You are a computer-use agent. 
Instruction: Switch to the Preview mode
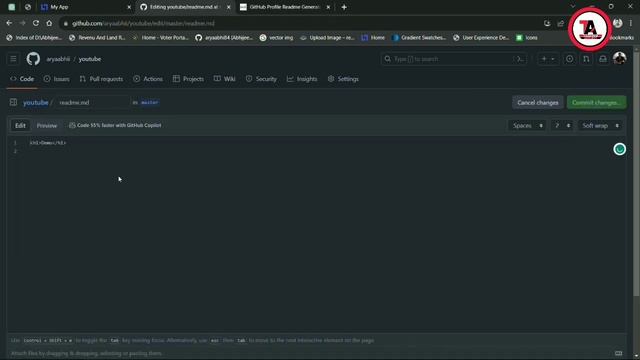[47, 125]
